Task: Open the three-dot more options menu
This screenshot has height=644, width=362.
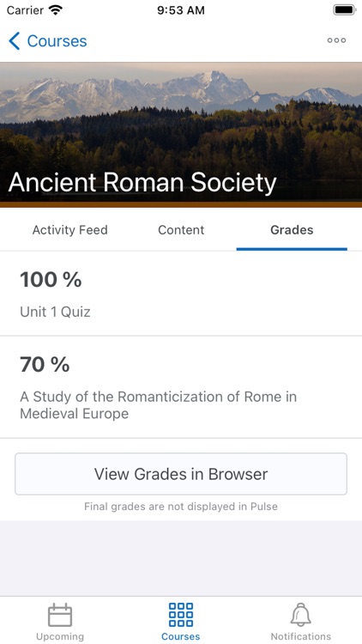Action: (336, 40)
